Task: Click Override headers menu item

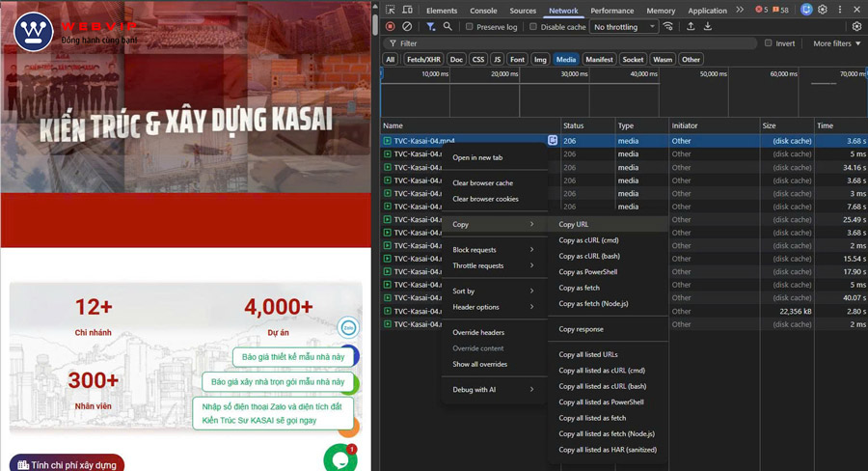Action: (493, 332)
